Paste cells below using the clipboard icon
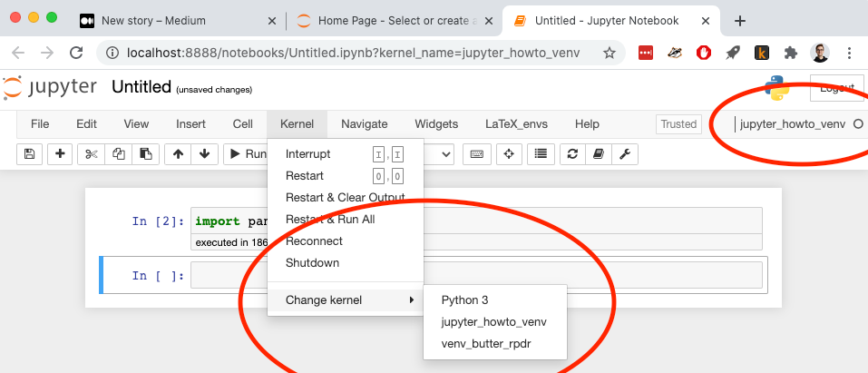The image size is (868, 373). (x=146, y=154)
